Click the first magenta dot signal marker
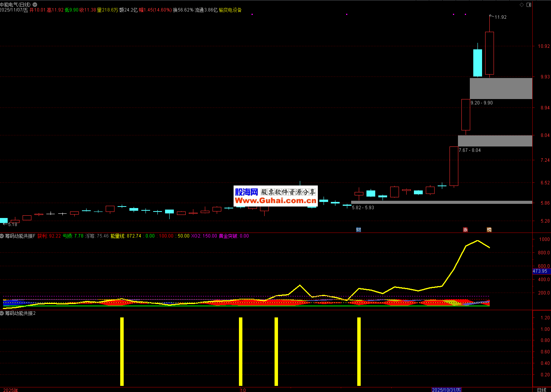The image size is (551, 392). [252, 15]
